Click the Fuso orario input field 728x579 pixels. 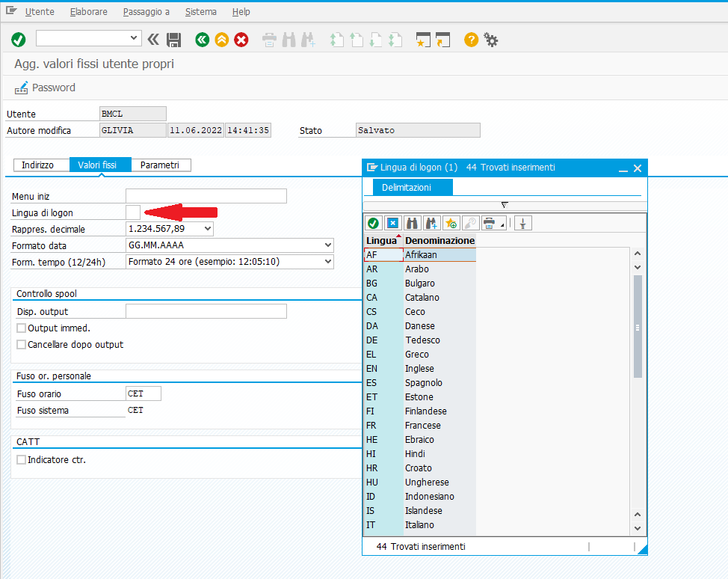pos(144,393)
